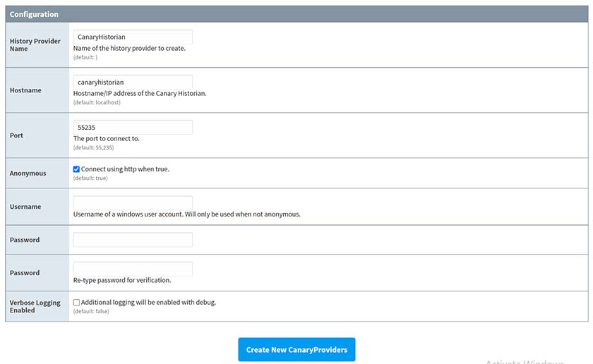
Task: Click the Hostname row label
Action: [25, 90]
